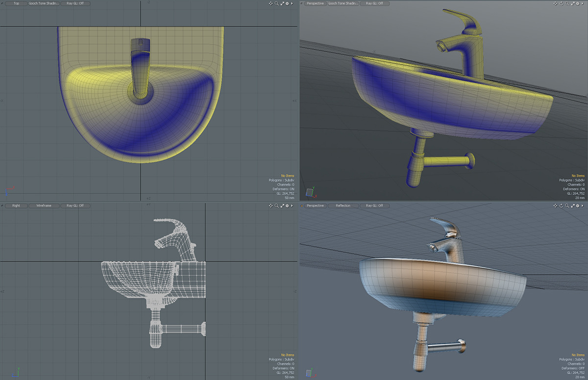The image size is (588, 380).
Task: Open the Top view type dropdown
Action: [x=17, y=3]
